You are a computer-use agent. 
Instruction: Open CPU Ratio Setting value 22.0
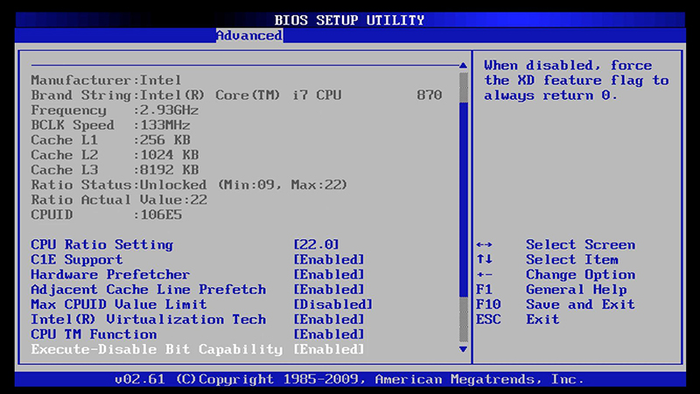click(x=316, y=245)
